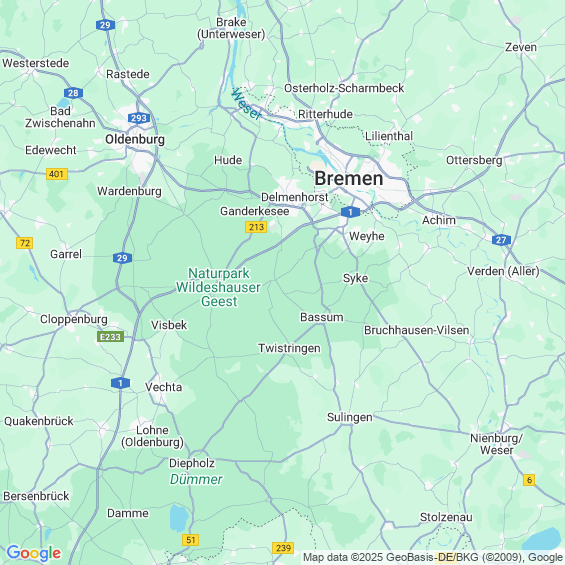565x565 pixels.
Task: Click the A29 shield near Garrel
Action: coord(122,258)
